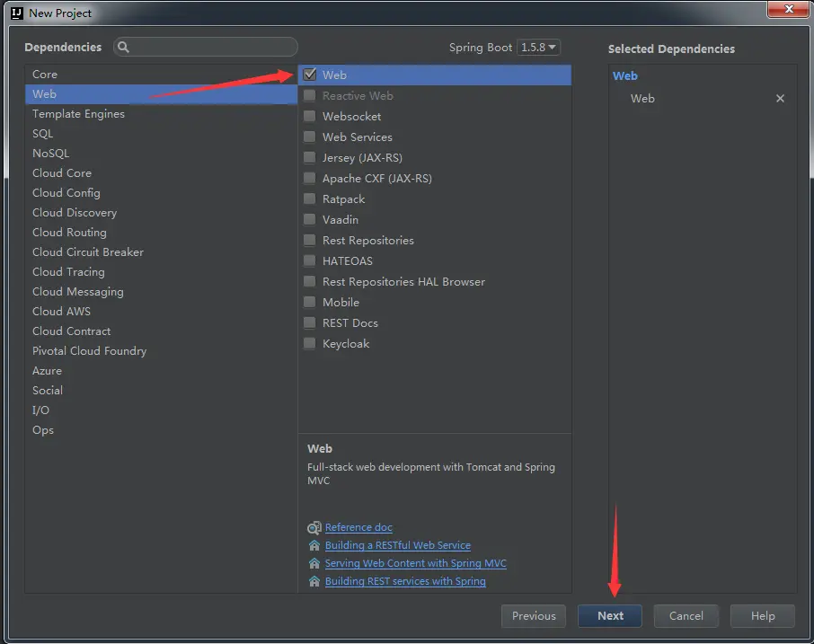Screen dimensions: 814x644
Task: Open Building a RESTful Web Service guide
Action: pyautogui.click(x=398, y=545)
